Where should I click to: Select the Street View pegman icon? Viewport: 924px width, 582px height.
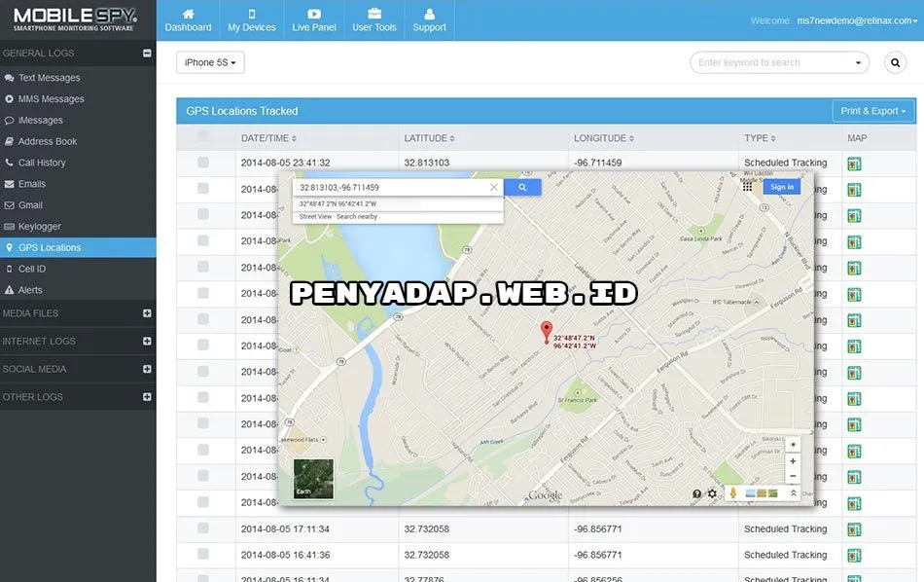click(x=733, y=493)
